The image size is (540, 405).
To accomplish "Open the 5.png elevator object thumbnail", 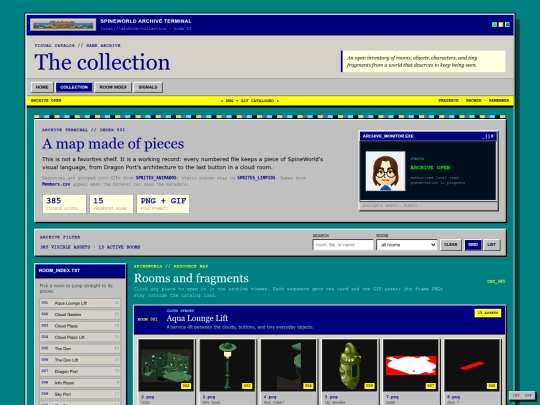I will tap(350, 365).
